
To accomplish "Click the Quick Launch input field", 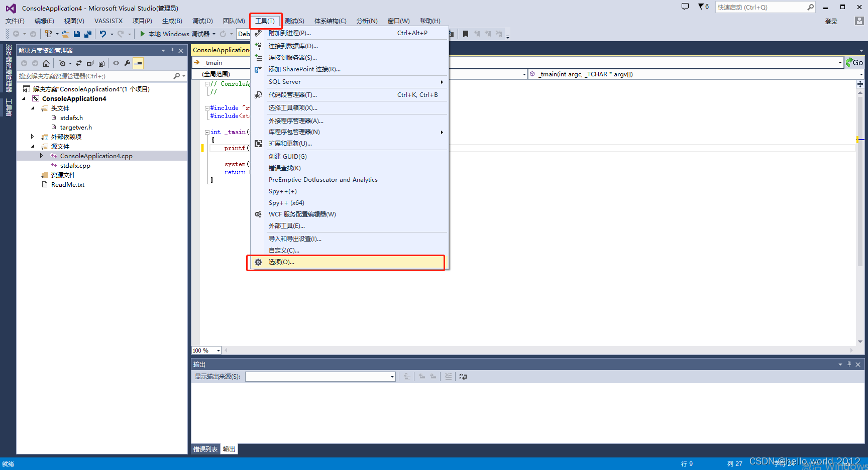I will pyautogui.click(x=761, y=7).
